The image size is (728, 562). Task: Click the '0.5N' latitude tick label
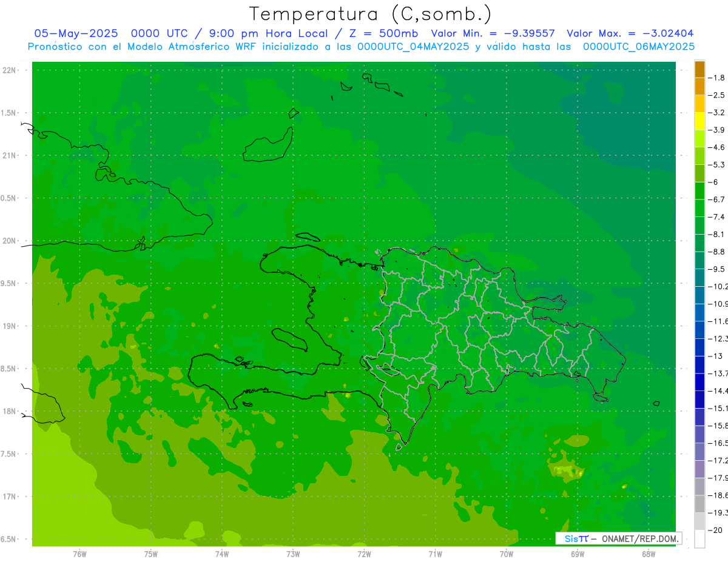tap(9, 198)
